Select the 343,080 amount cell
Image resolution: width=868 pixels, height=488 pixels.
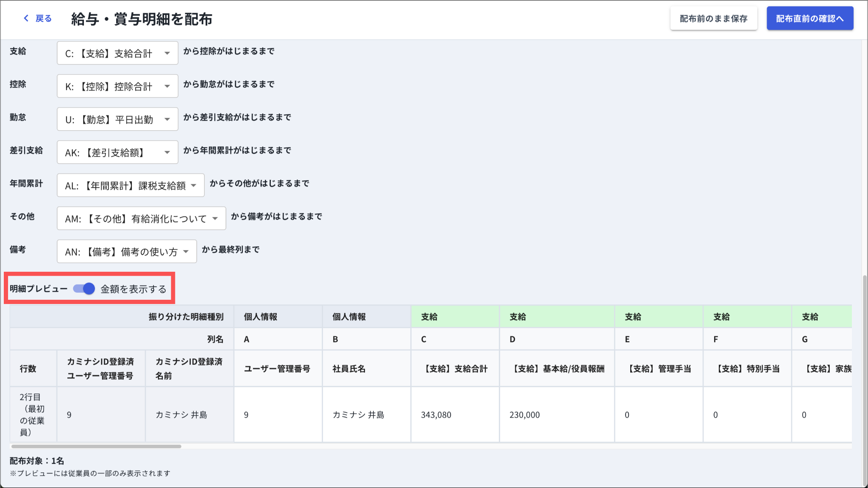(x=436, y=415)
